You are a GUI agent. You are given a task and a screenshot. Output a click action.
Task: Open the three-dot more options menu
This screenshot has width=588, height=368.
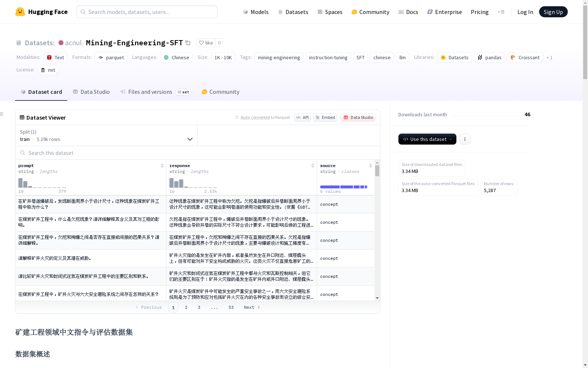coord(465,139)
